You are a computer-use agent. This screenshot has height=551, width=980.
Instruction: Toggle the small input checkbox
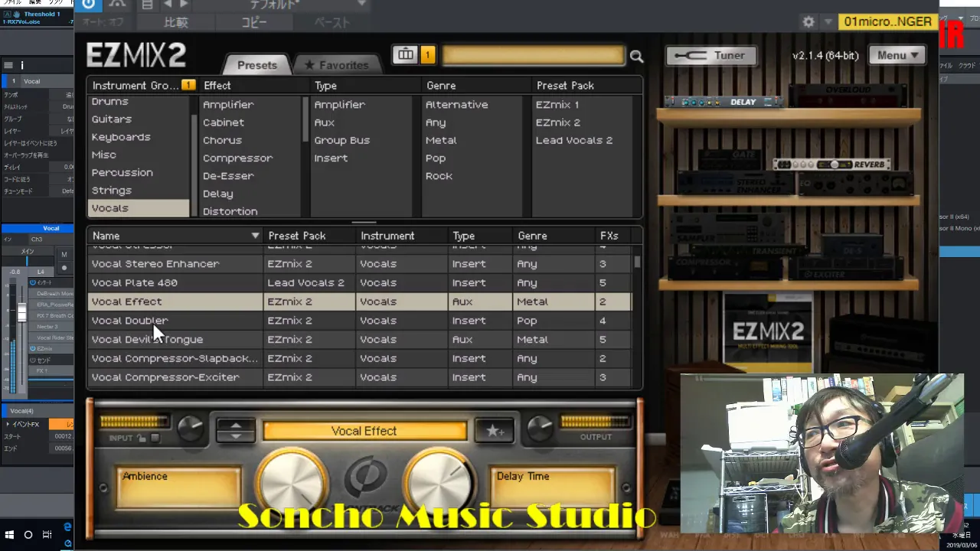pyautogui.click(x=155, y=438)
